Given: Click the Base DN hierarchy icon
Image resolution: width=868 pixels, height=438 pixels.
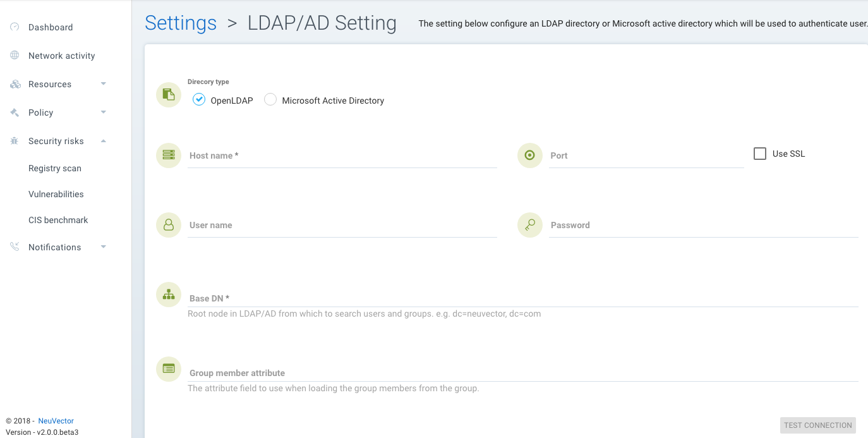Looking at the screenshot, I should pos(168,294).
